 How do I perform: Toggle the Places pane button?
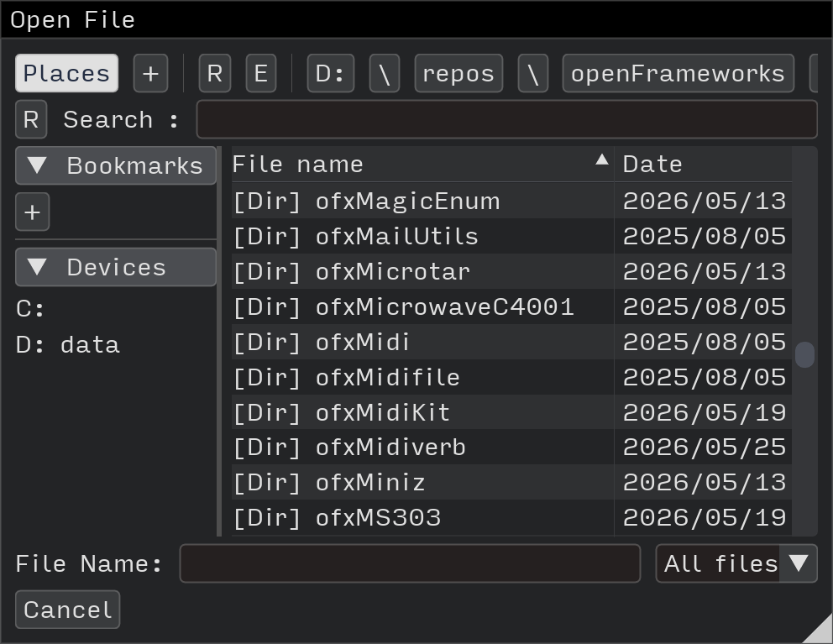[x=66, y=73]
